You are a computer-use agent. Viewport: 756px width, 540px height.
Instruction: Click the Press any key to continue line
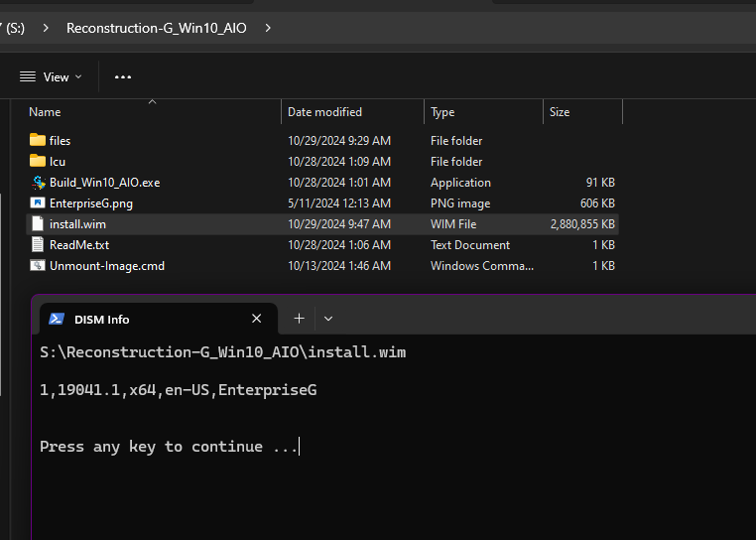pos(169,447)
